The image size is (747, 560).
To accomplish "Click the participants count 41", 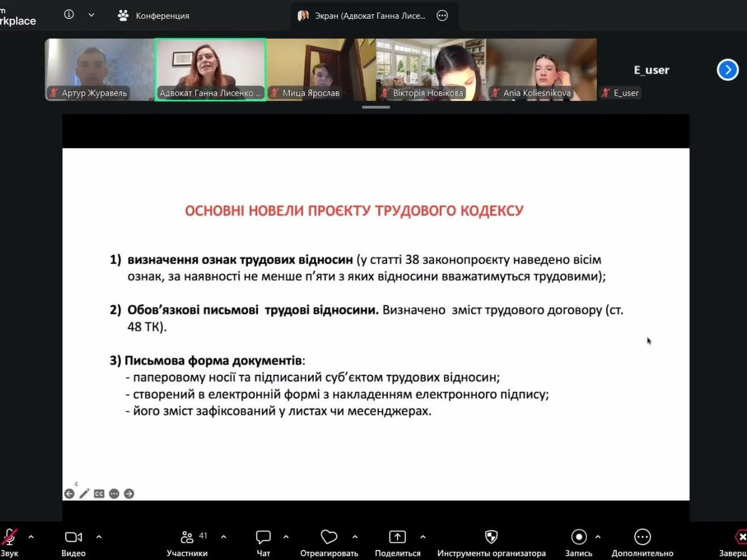I will tap(203, 536).
